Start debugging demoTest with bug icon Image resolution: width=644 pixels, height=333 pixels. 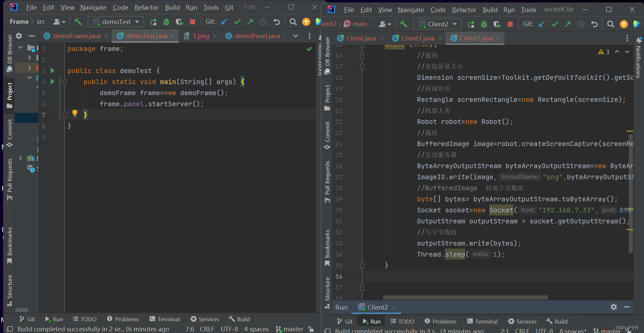pyautogui.click(x=166, y=22)
